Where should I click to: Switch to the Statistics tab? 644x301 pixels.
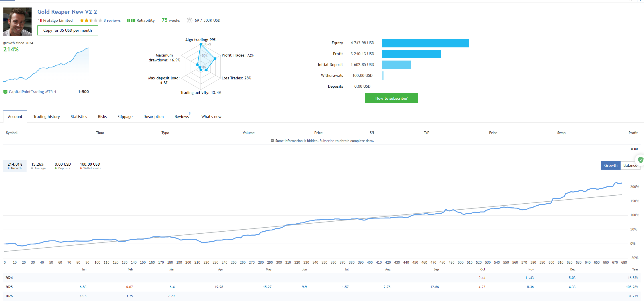79,117
